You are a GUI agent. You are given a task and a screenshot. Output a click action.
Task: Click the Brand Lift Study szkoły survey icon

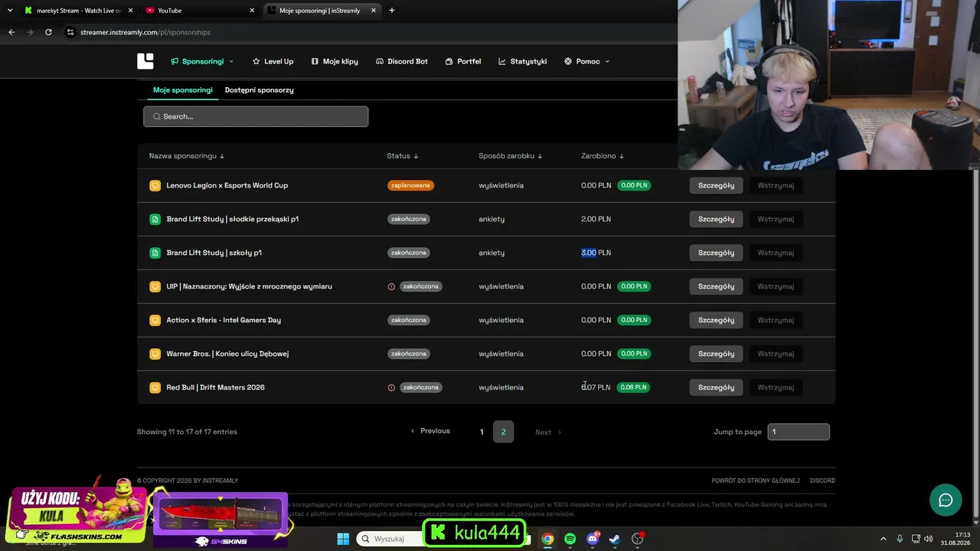pyautogui.click(x=155, y=253)
